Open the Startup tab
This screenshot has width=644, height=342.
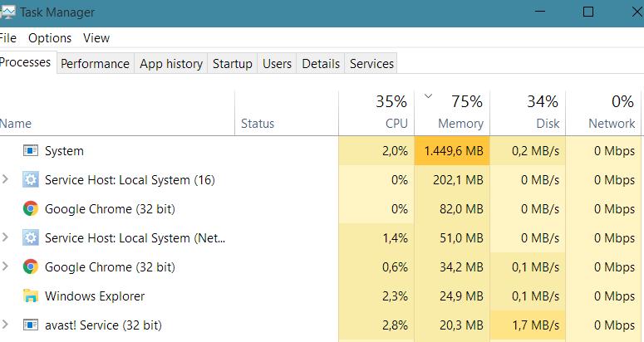pos(233,64)
